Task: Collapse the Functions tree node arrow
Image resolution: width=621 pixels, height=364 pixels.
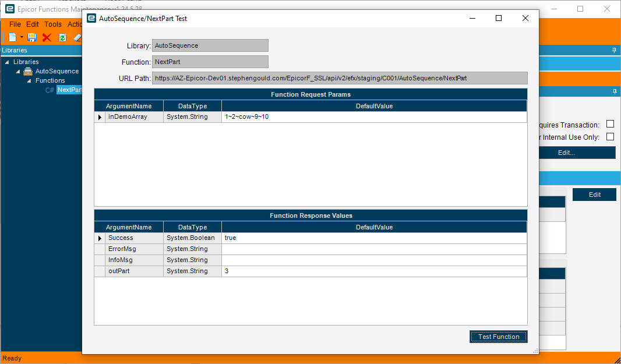Action: point(29,81)
